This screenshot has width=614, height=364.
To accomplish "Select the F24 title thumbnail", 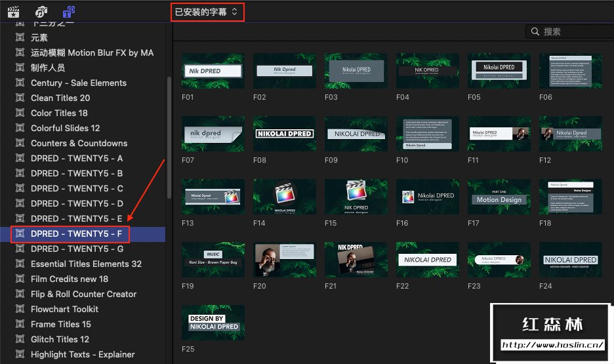I will [571, 260].
